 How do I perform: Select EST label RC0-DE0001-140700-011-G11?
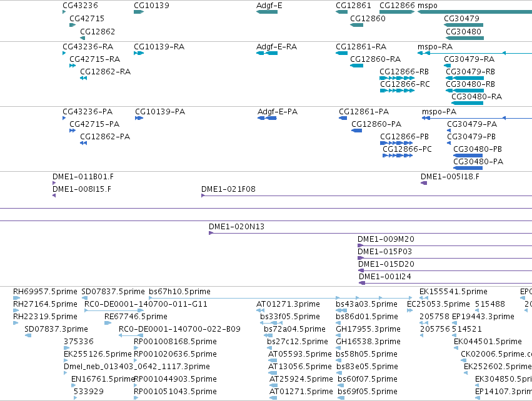pos(146,304)
